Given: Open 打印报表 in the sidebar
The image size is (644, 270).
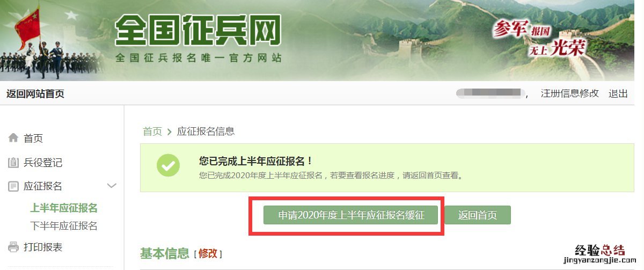Looking at the screenshot, I should click(x=43, y=247).
